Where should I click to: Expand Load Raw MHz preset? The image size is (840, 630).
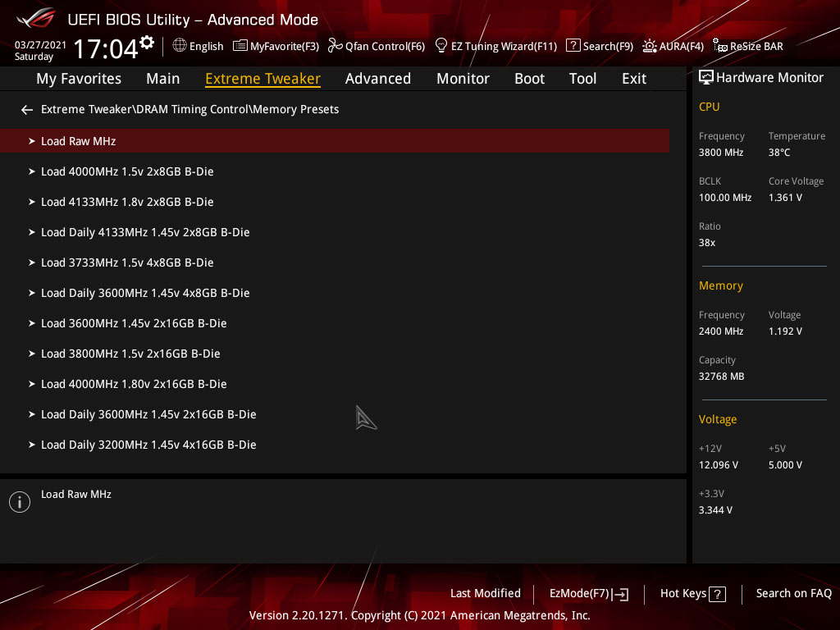tap(335, 141)
